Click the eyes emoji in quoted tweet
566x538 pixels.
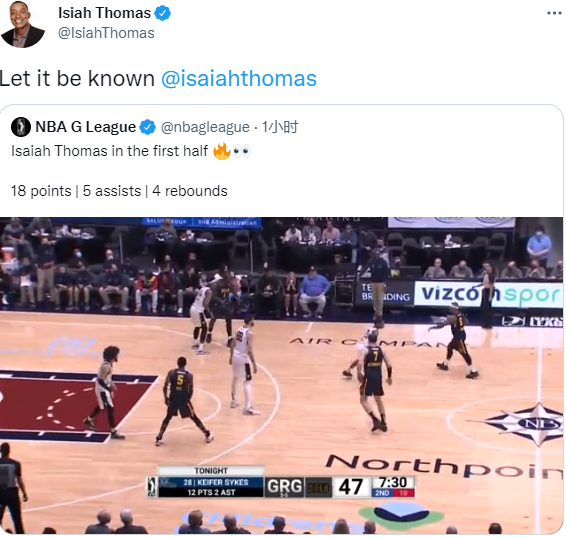(x=241, y=151)
